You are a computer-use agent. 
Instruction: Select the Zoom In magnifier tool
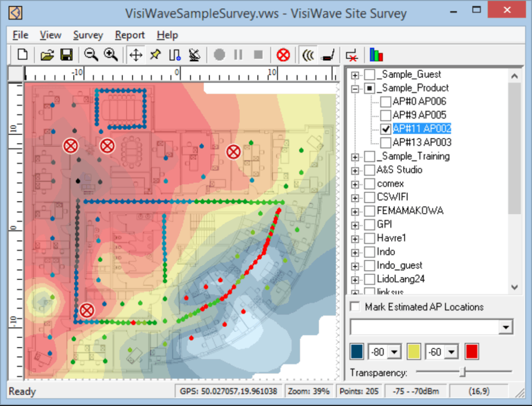tap(111, 55)
